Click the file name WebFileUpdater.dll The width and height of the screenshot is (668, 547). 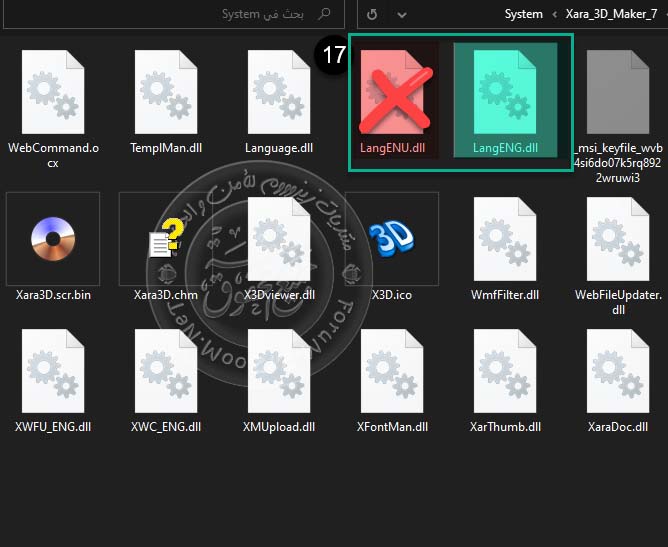tap(618, 302)
